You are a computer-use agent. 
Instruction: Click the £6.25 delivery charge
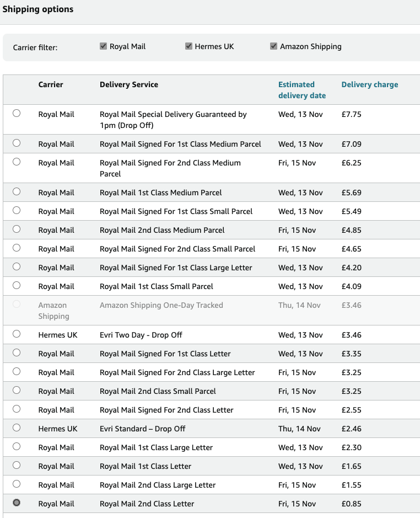pyautogui.click(x=351, y=163)
